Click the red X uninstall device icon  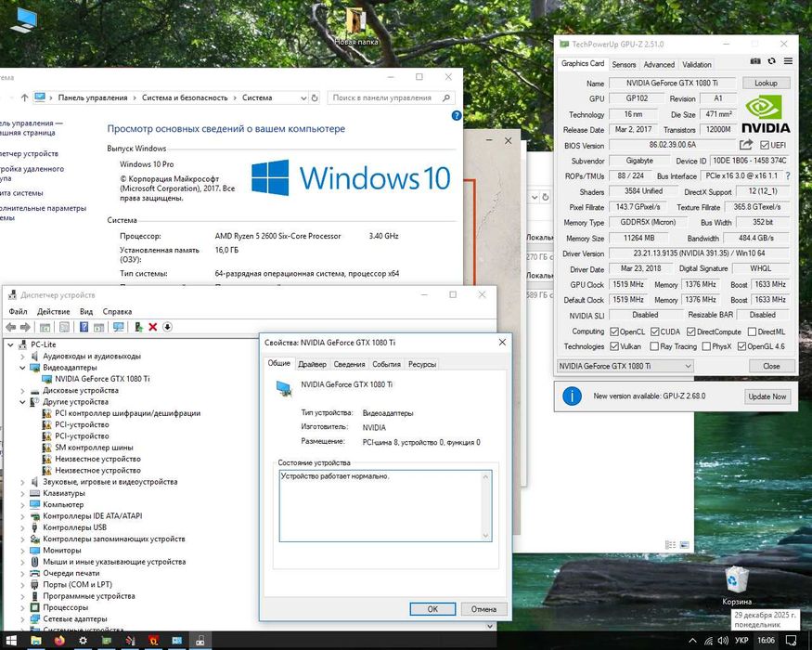152,327
